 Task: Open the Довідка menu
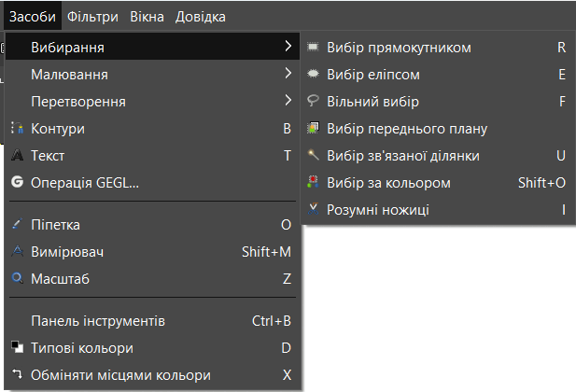point(200,17)
